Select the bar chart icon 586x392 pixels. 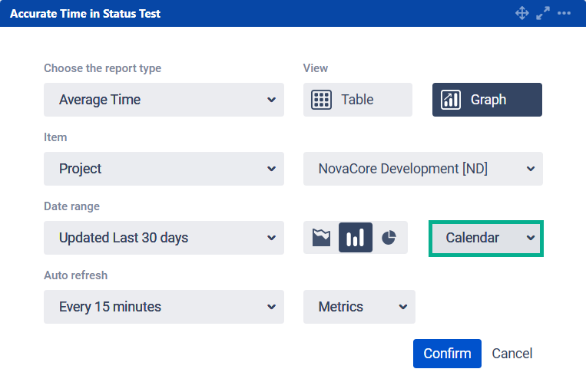(x=356, y=238)
